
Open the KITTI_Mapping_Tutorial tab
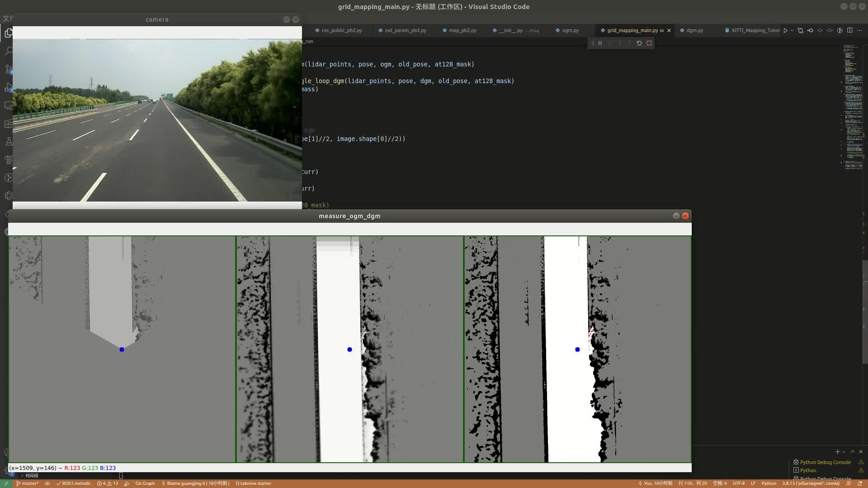click(752, 30)
